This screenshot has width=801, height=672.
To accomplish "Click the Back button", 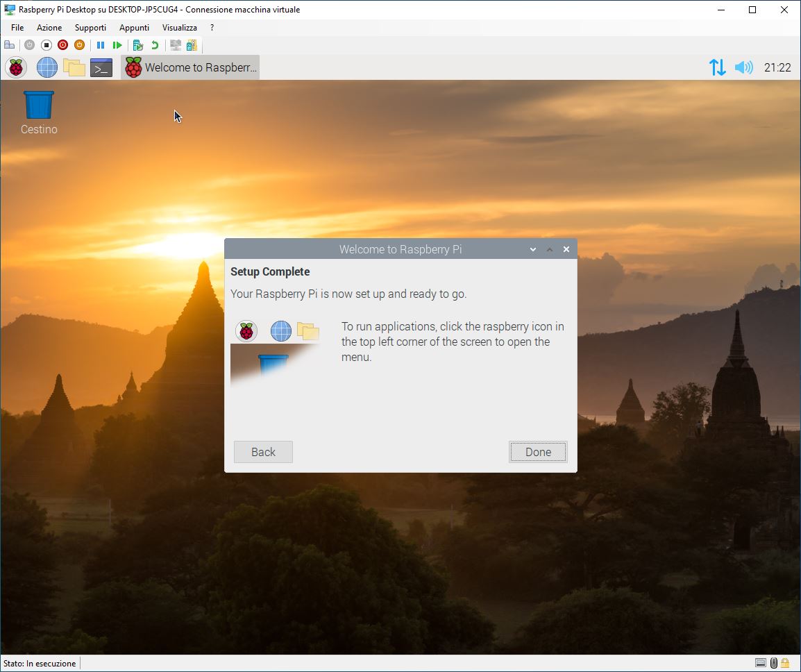I will [263, 452].
